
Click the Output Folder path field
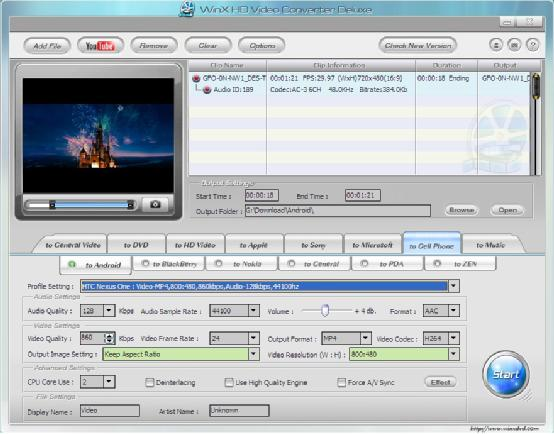click(338, 211)
